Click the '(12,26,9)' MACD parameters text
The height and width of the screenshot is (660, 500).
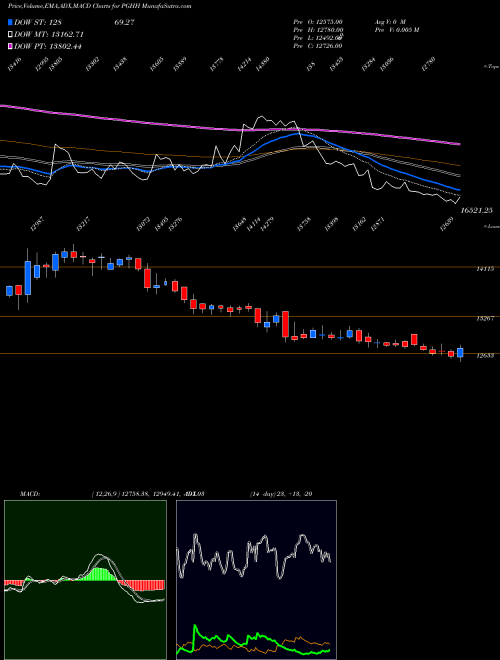point(105,493)
